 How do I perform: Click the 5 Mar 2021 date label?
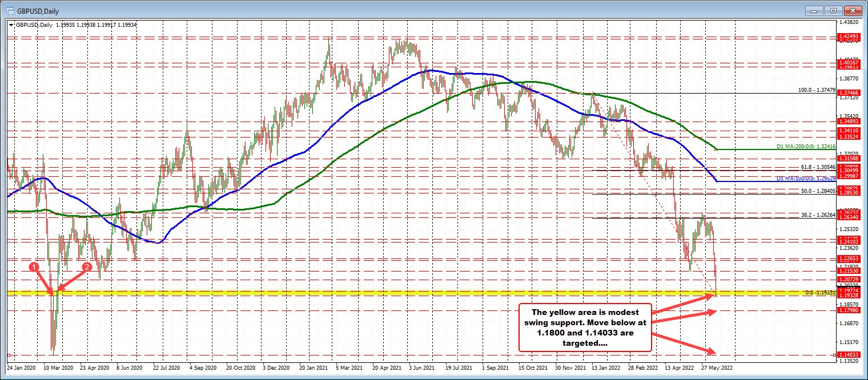pyautogui.click(x=350, y=369)
